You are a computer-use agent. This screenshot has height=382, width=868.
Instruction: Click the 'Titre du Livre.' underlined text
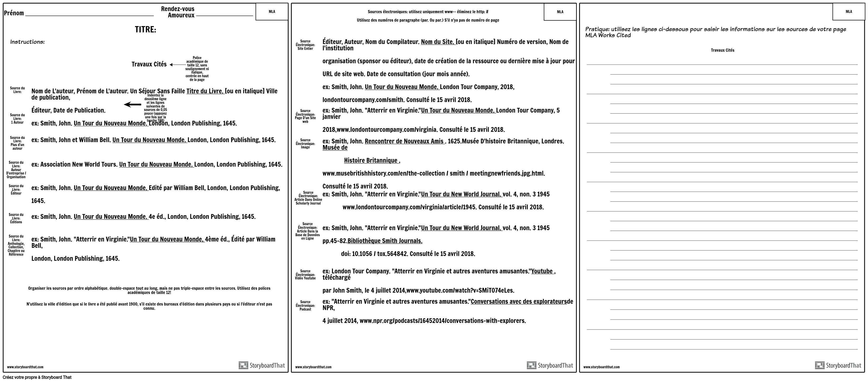[x=205, y=91]
